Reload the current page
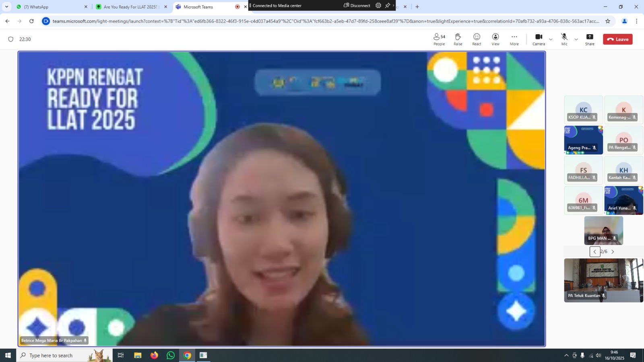This screenshot has height=362, width=644. 31,21
